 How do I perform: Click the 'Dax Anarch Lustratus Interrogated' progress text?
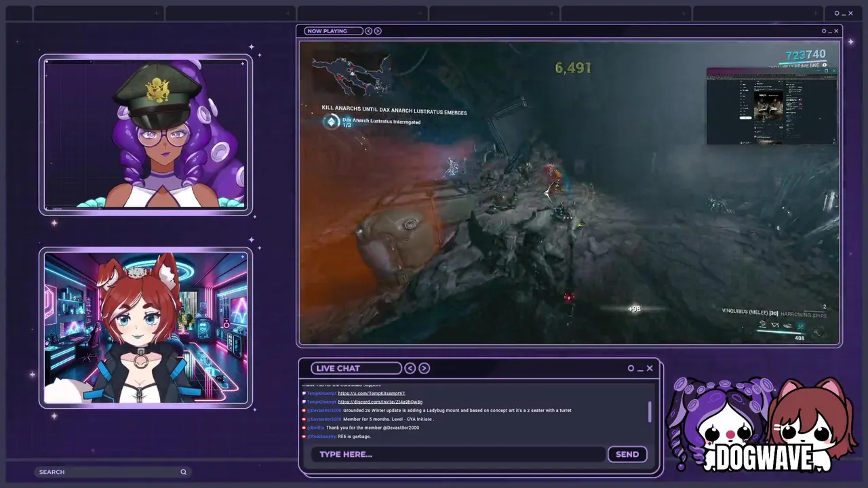pyautogui.click(x=381, y=121)
